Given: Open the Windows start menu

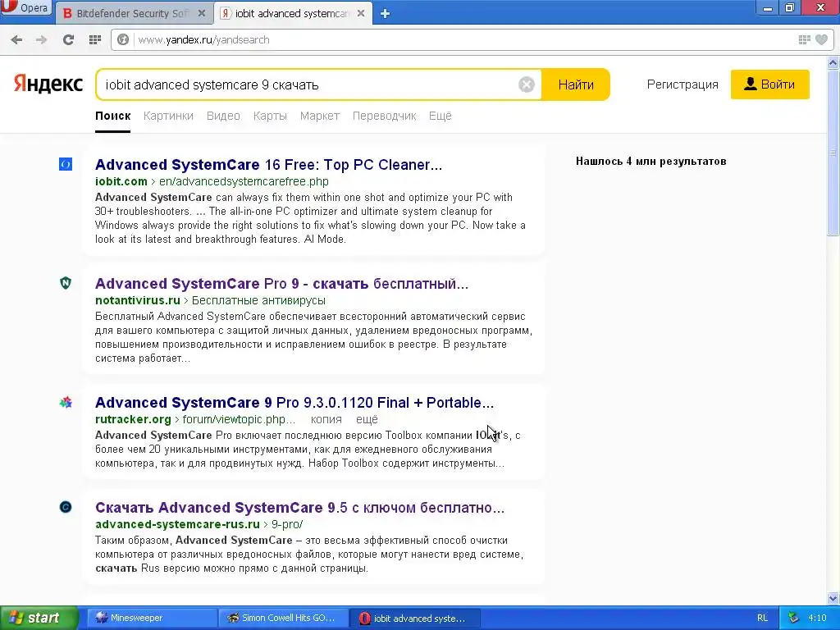Looking at the screenshot, I should (x=39, y=618).
